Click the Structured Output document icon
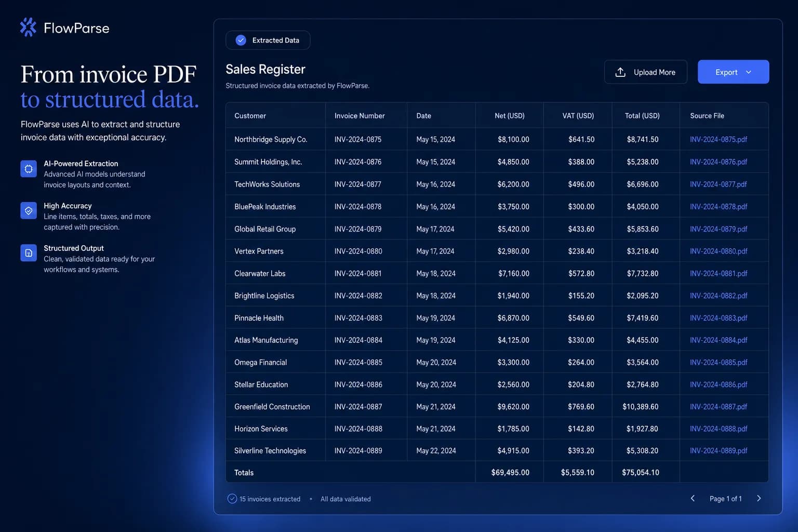This screenshot has width=798, height=532. (29, 253)
